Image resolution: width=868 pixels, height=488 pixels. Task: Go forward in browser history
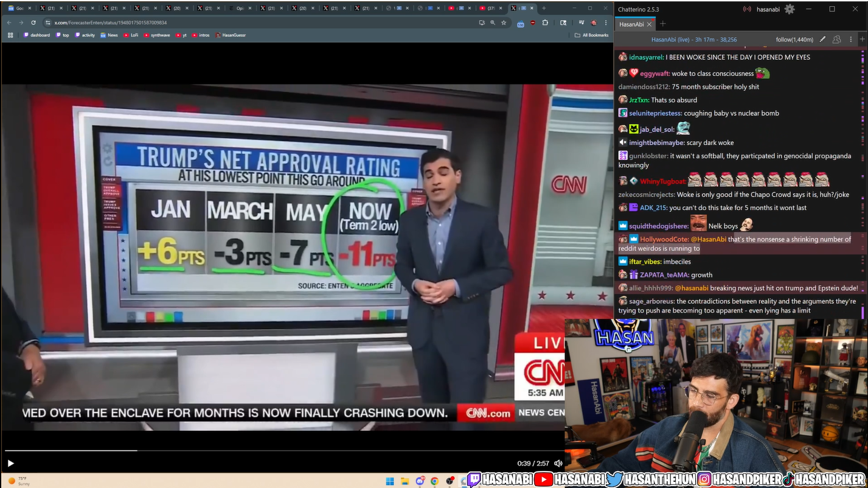(21, 23)
